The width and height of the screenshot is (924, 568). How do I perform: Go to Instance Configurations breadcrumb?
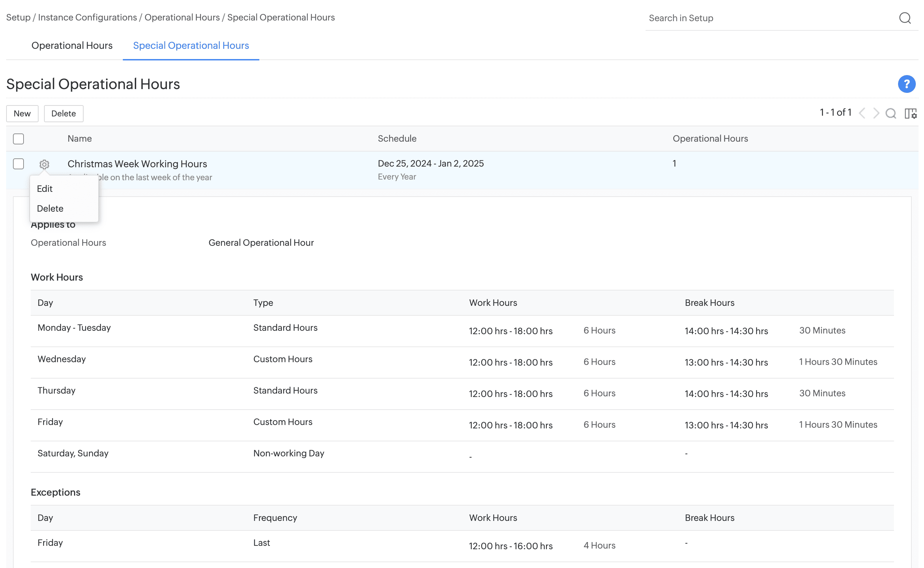87,18
